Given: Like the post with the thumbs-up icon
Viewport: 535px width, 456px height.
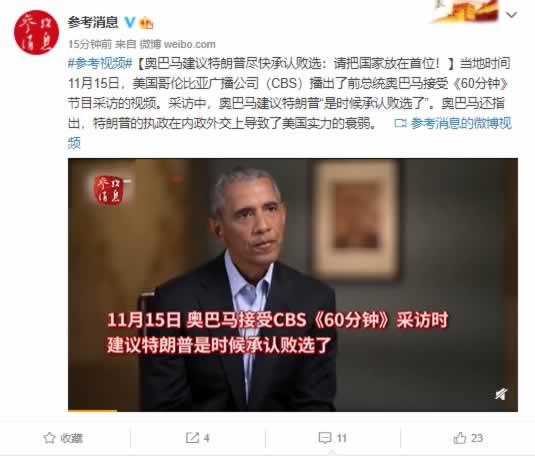Looking at the screenshot, I should pos(460,438).
